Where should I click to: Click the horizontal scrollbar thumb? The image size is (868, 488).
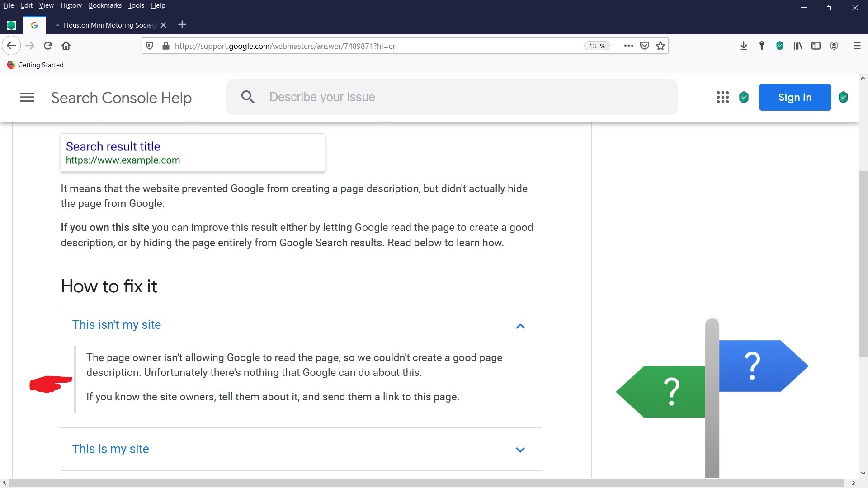(x=426, y=483)
